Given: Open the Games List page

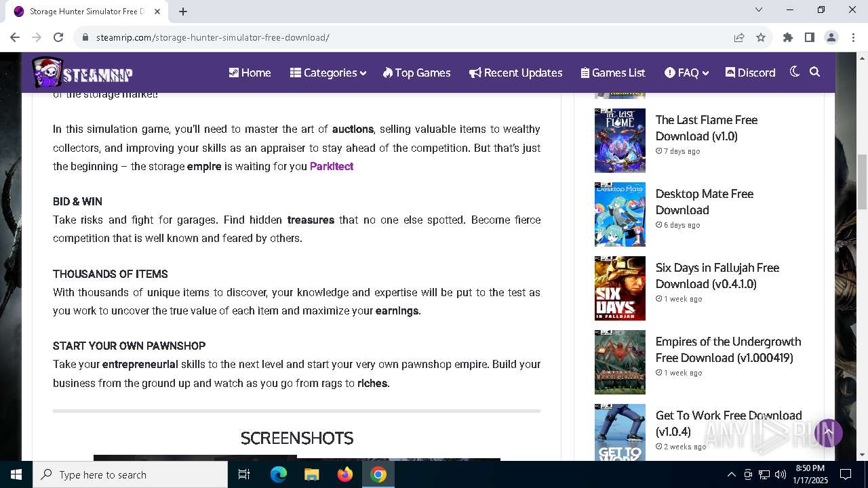Looking at the screenshot, I should point(613,73).
